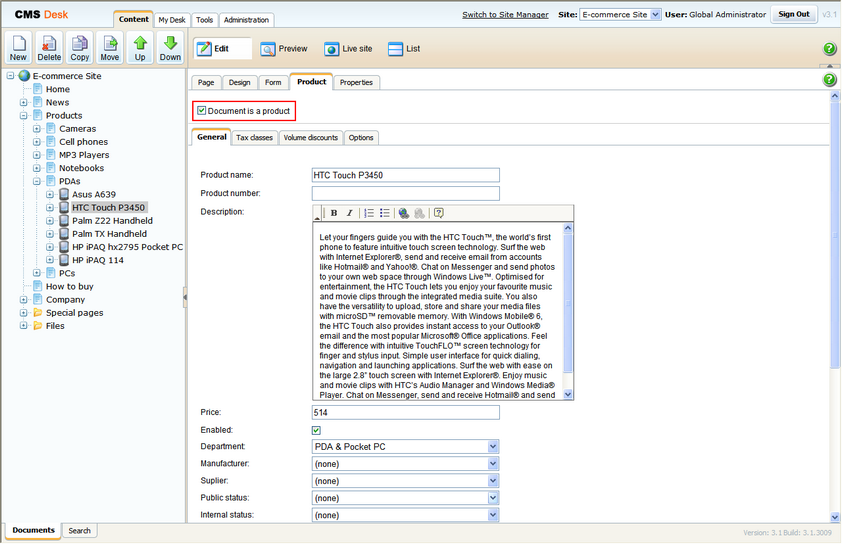Switch to the Properties tab

356,82
